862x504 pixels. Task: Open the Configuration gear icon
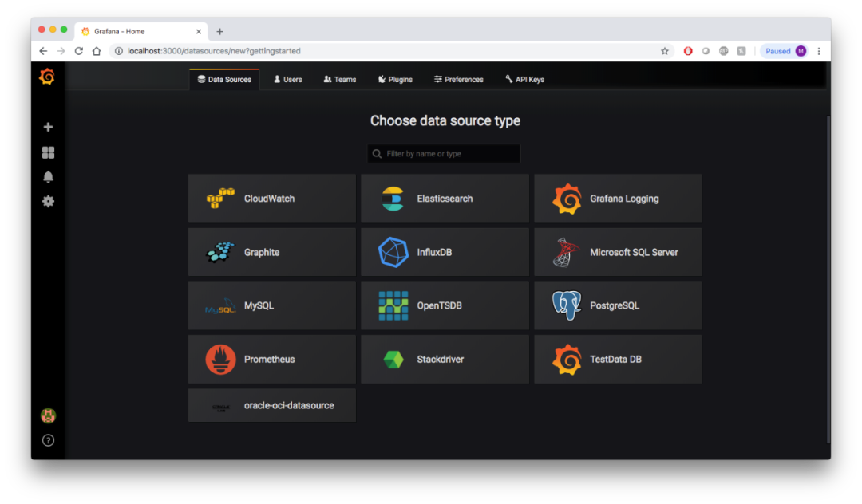point(49,202)
